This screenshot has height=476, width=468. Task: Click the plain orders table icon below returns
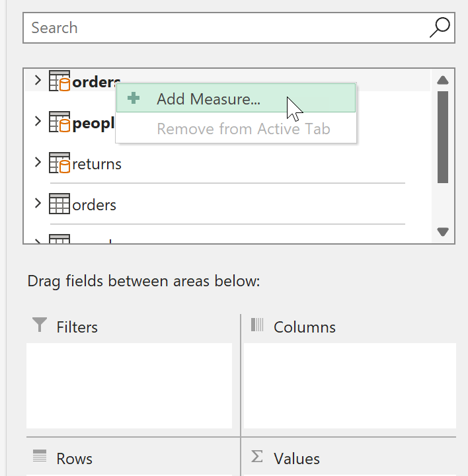click(x=59, y=204)
